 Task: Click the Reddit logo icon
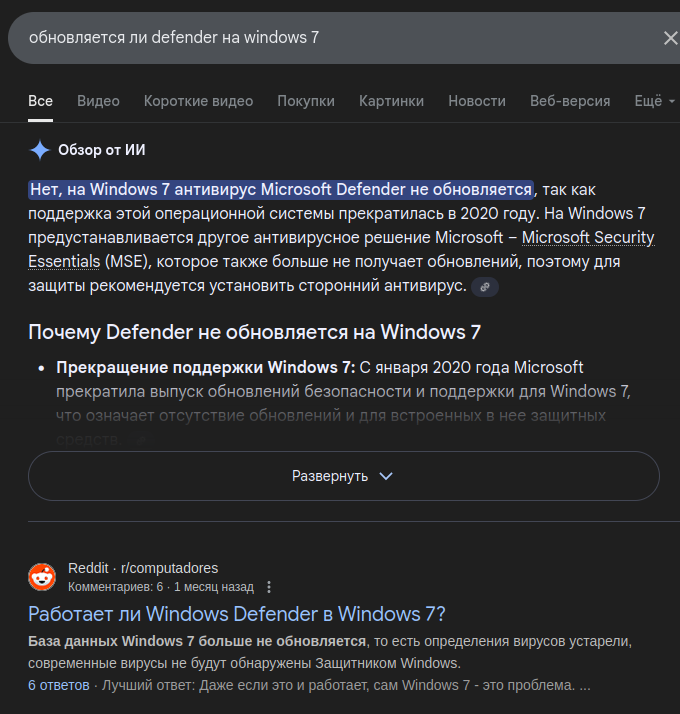tap(42, 577)
